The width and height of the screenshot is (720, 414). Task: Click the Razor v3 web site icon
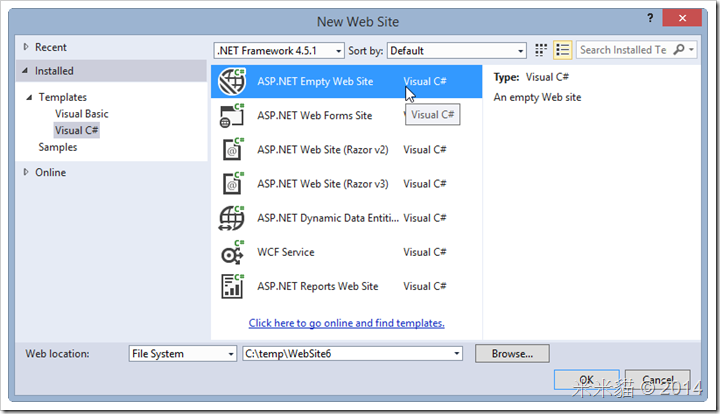pos(233,184)
